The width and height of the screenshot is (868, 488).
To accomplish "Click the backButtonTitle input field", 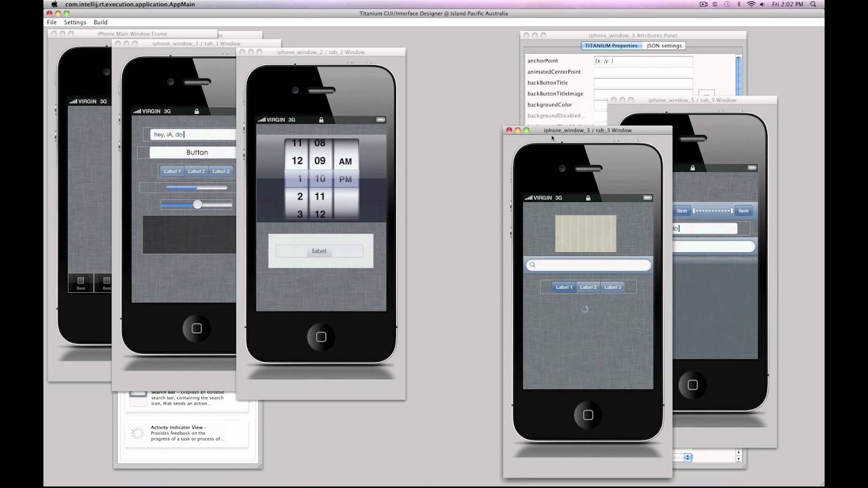I will pos(643,83).
